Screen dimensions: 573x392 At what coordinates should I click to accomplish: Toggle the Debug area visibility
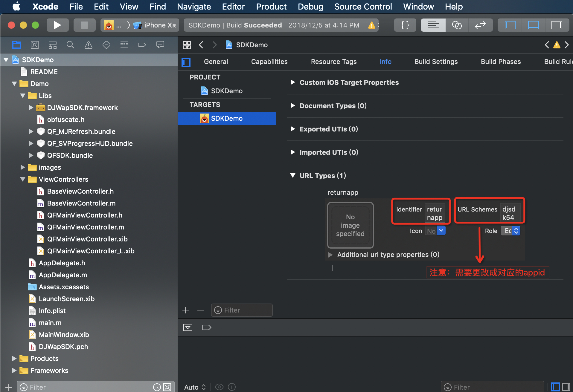533,25
